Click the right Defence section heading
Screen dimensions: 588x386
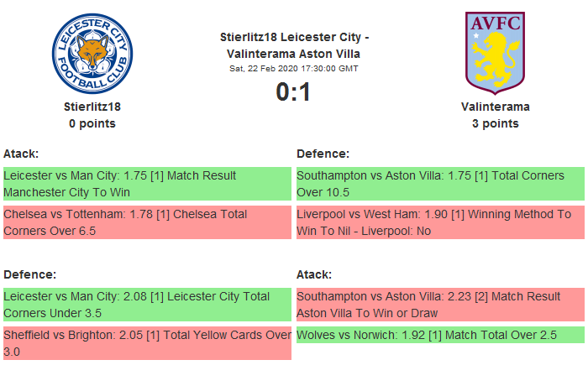(x=323, y=154)
